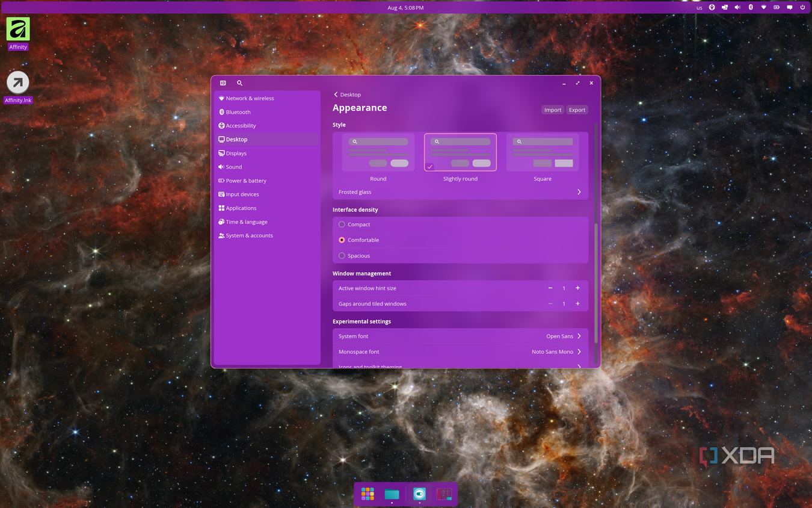Click the window thumbnail in the dock
Viewport: 812px width, 508px height.
click(x=444, y=494)
